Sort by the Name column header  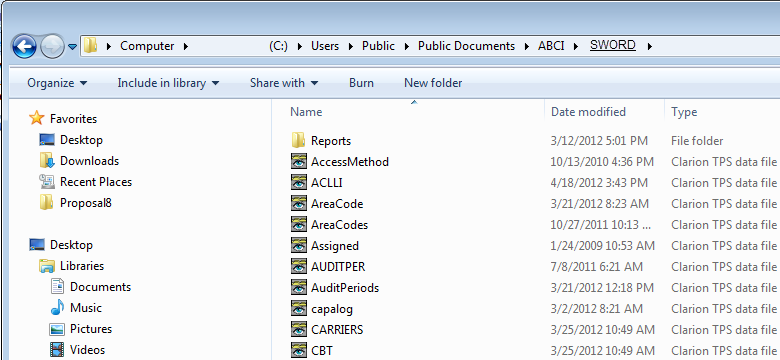click(306, 112)
